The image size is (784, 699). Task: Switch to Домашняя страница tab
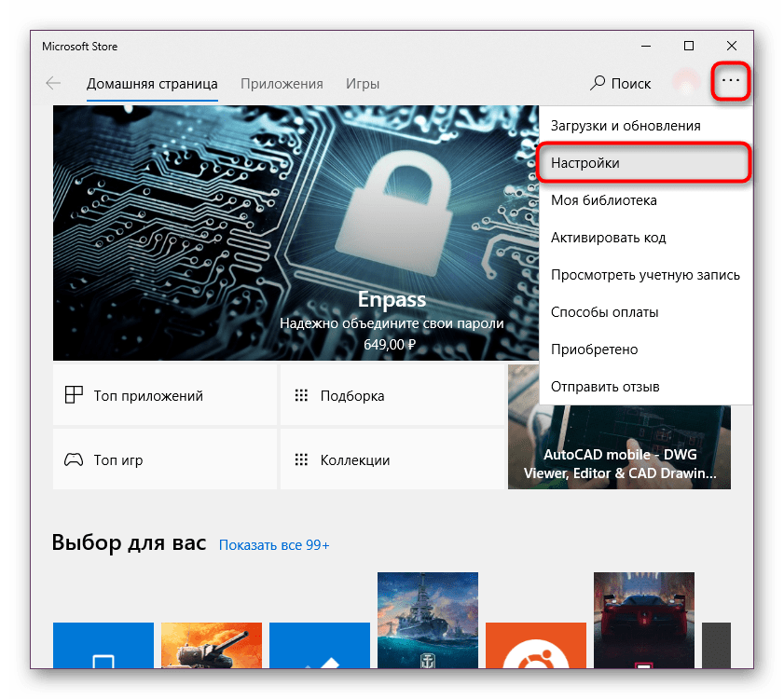coord(152,84)
